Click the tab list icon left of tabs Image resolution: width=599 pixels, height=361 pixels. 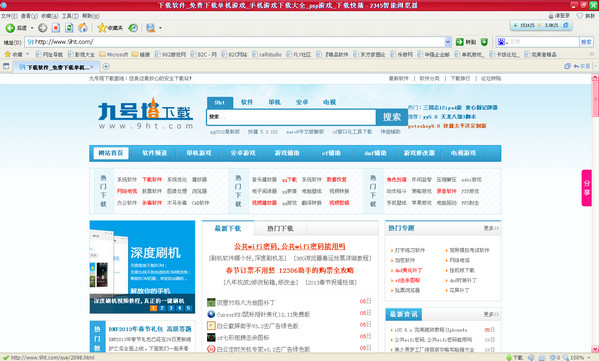(x=6, y=66)
